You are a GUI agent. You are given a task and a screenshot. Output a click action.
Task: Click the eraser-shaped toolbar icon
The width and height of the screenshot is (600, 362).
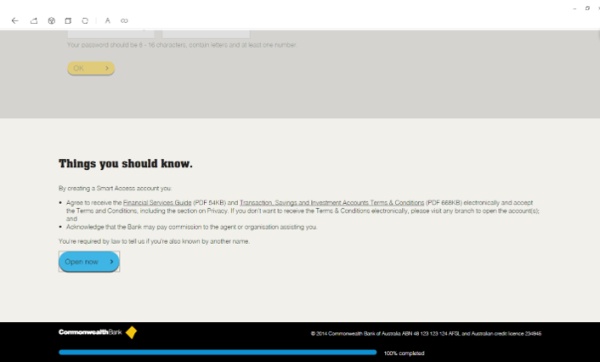pos(34,21)
